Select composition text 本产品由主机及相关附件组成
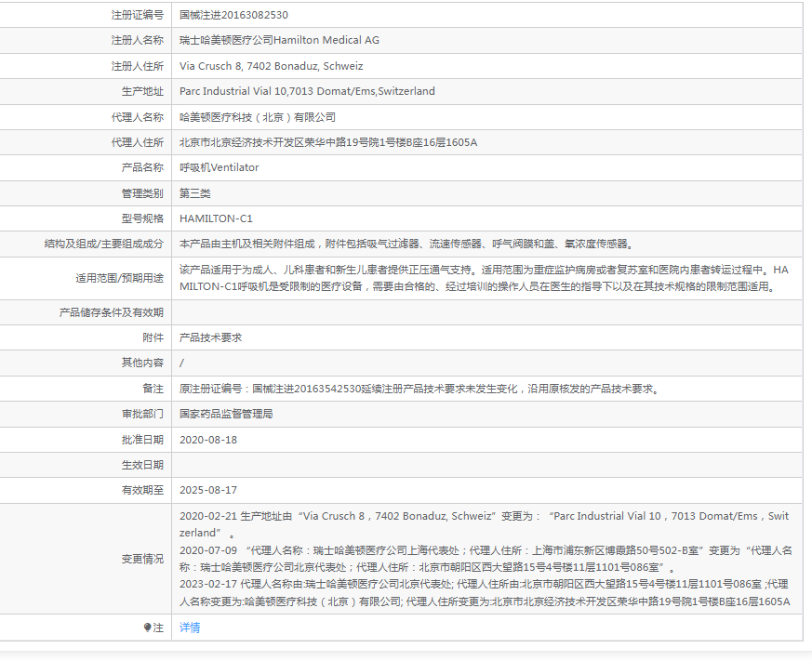Image resolution: width=812 pixels, height=661 pixels. (247, 244)
